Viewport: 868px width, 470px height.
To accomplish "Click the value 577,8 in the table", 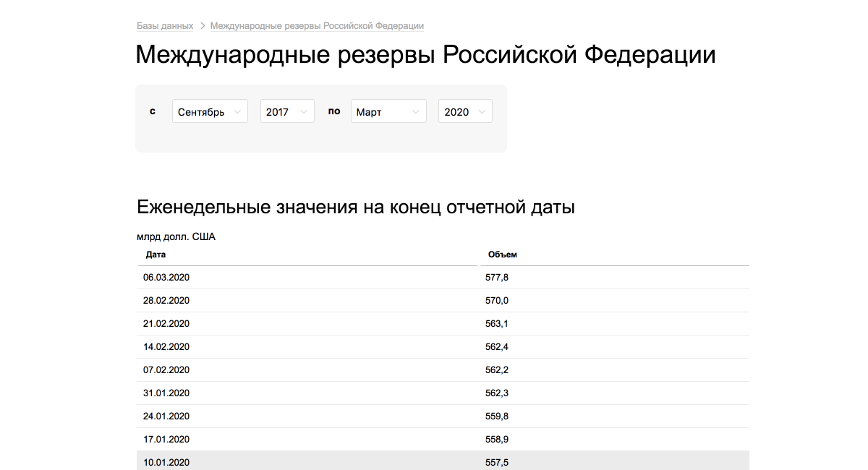I will point(497,277).
